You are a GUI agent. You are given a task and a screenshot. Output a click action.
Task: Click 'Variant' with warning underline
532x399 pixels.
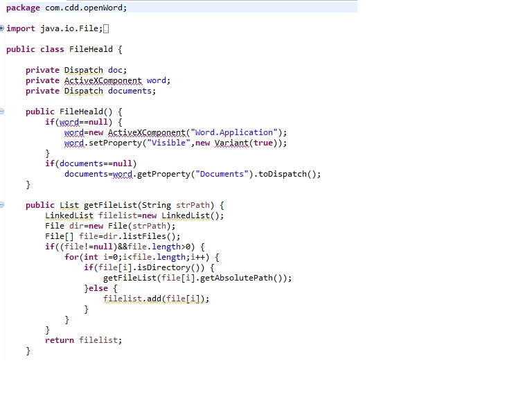(231, 143)
